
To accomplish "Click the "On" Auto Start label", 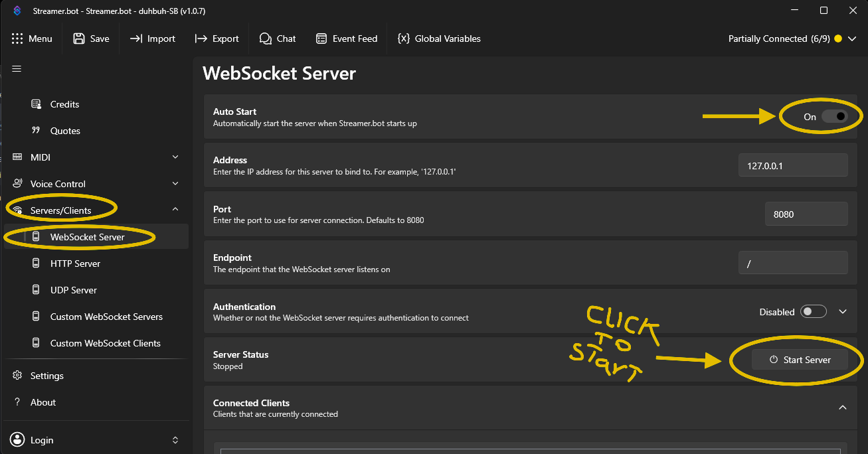I will (x=810, y=117).
